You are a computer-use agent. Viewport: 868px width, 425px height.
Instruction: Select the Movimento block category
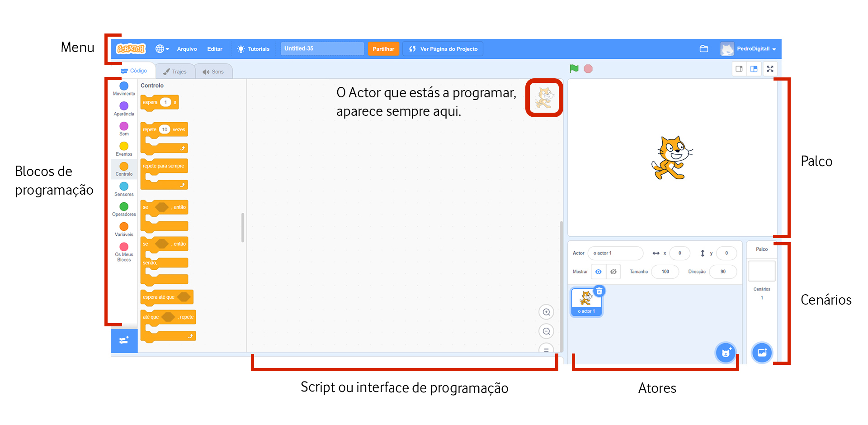(x=124, y=88)
